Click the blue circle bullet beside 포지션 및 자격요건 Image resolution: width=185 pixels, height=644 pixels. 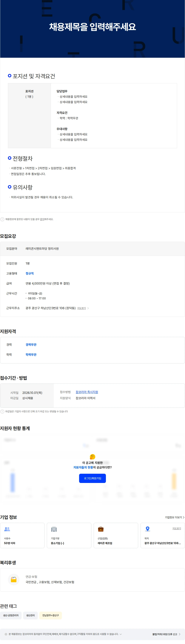pyautogui.click(x=9, y=75)
